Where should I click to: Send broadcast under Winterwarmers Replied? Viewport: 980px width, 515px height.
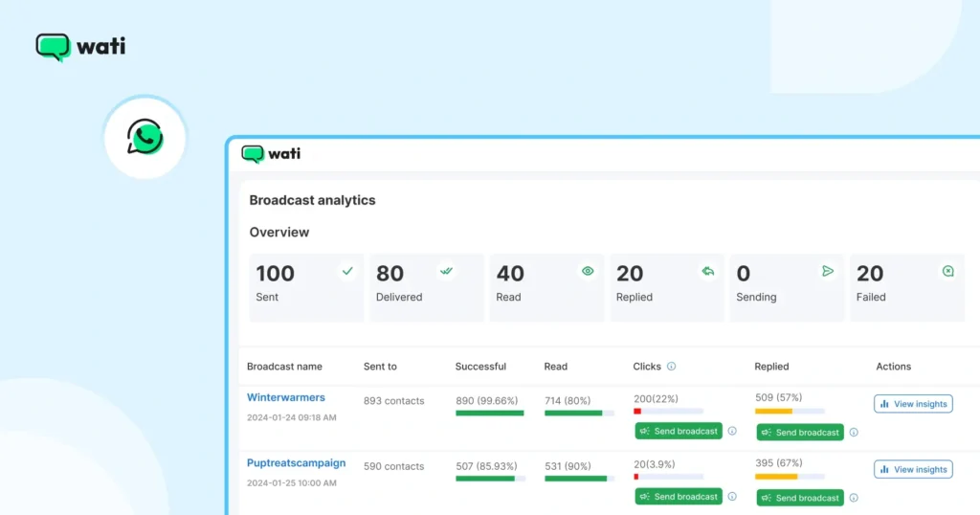[800, 433]
